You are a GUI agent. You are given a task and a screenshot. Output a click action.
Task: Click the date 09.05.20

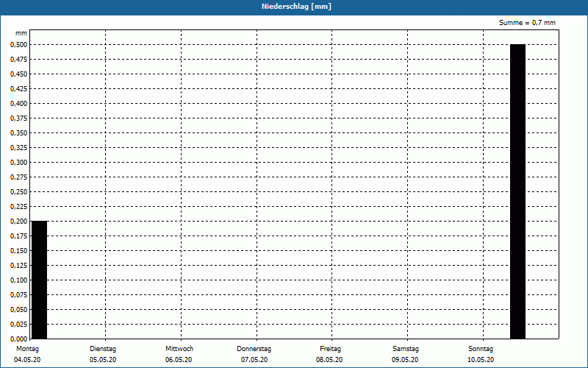tap(405, 360)
